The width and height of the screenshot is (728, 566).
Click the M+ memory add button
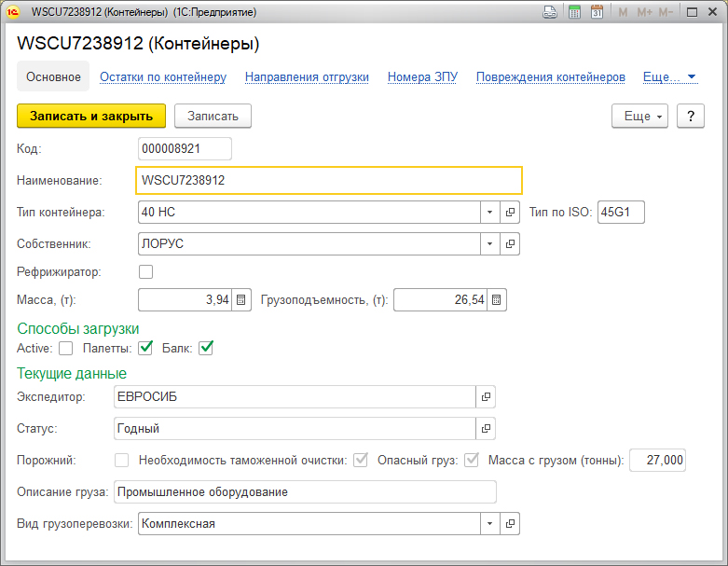[644, 12]
